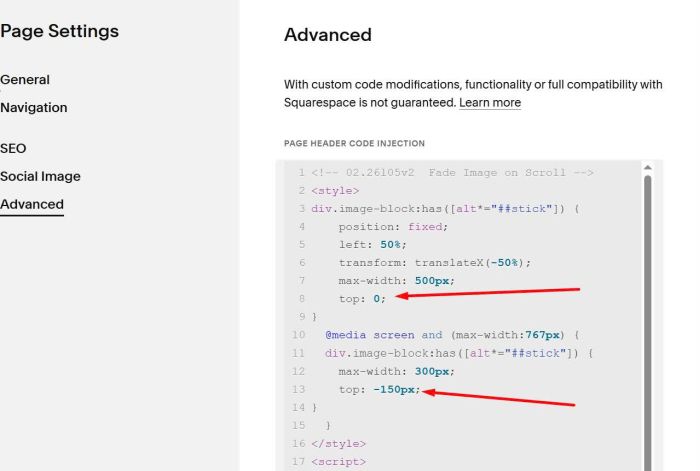Click the Learn more link
This screenshot has height=471, width=700.
[x=489, y=103]
